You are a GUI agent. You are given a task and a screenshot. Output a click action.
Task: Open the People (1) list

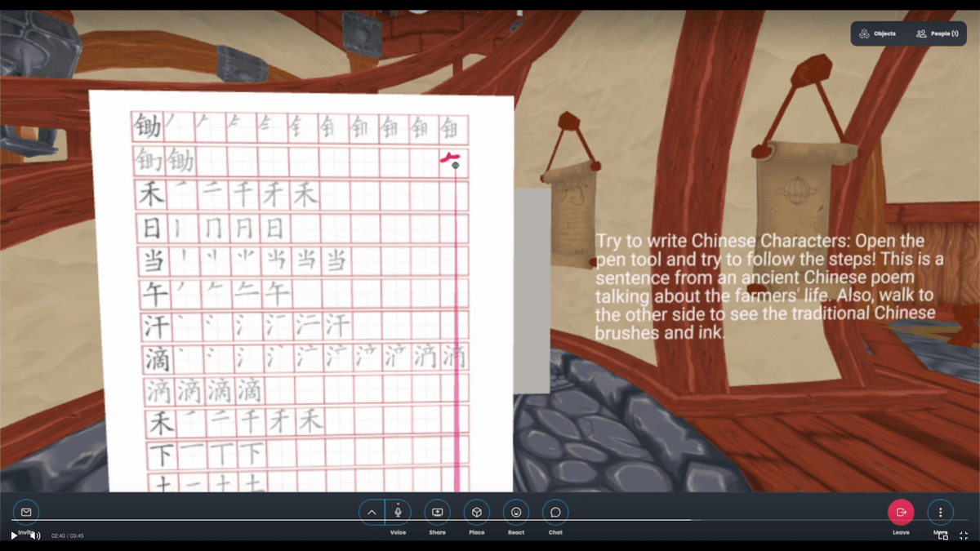click(x=936, y=33)
